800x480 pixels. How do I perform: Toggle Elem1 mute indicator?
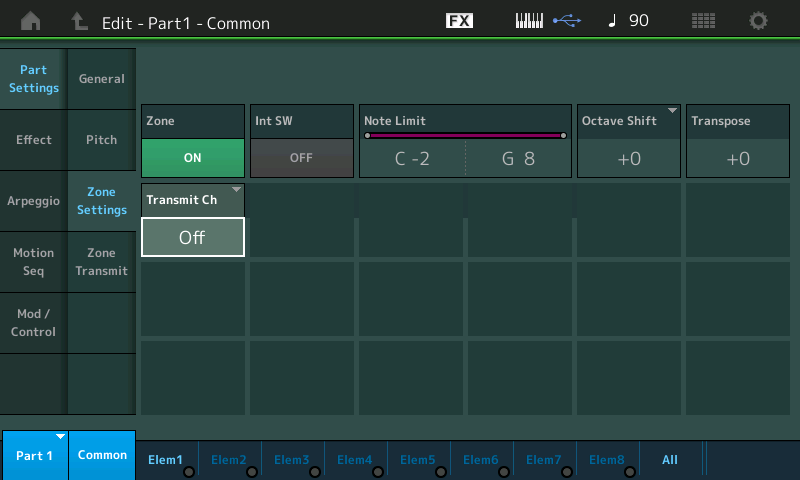point(188,471)
